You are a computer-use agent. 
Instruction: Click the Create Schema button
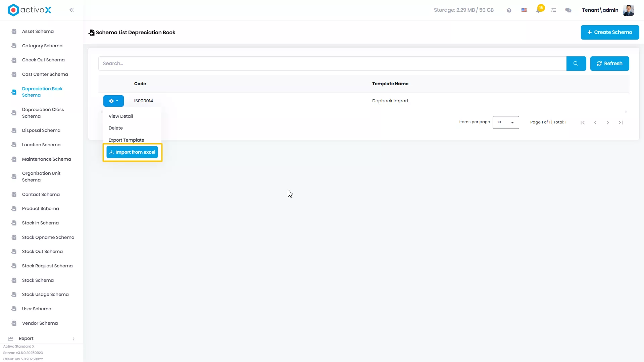pos(610,32)
